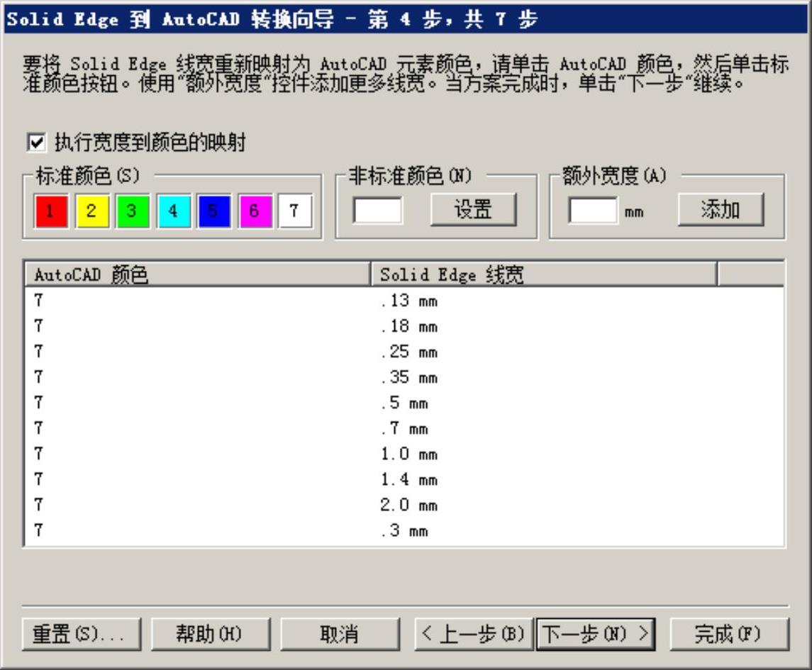This screenshot has width=812, height=670.
Task: Pick magenta standard color 6
Action: coord(255,211)
